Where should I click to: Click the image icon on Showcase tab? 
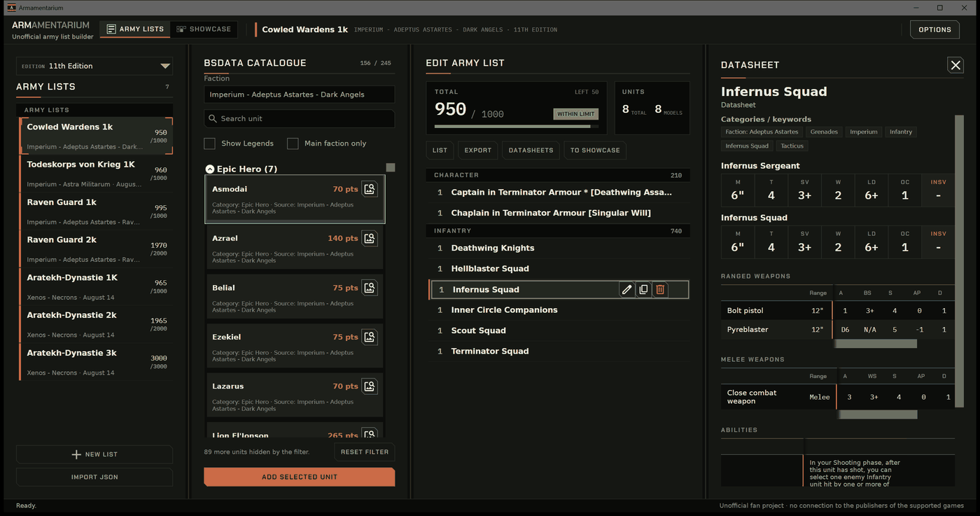tap(181, 29)
